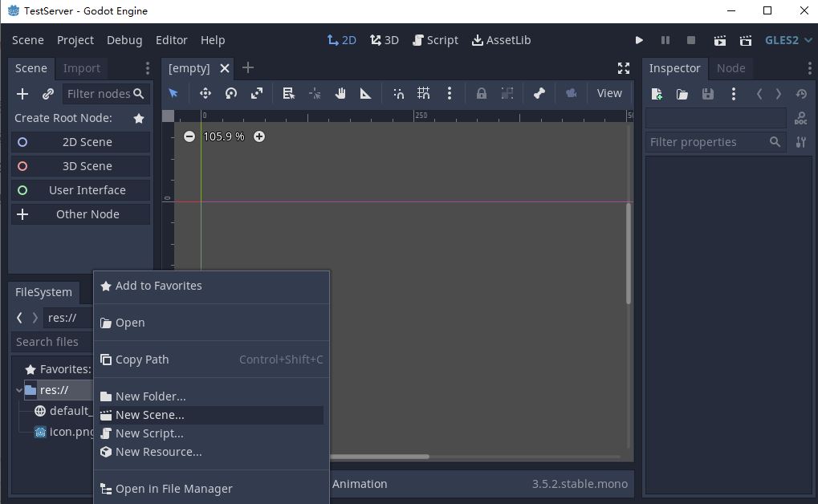818x504 pixels.
Task: Load a resource from disk in Inspector
Action: [x=682, y=94]
